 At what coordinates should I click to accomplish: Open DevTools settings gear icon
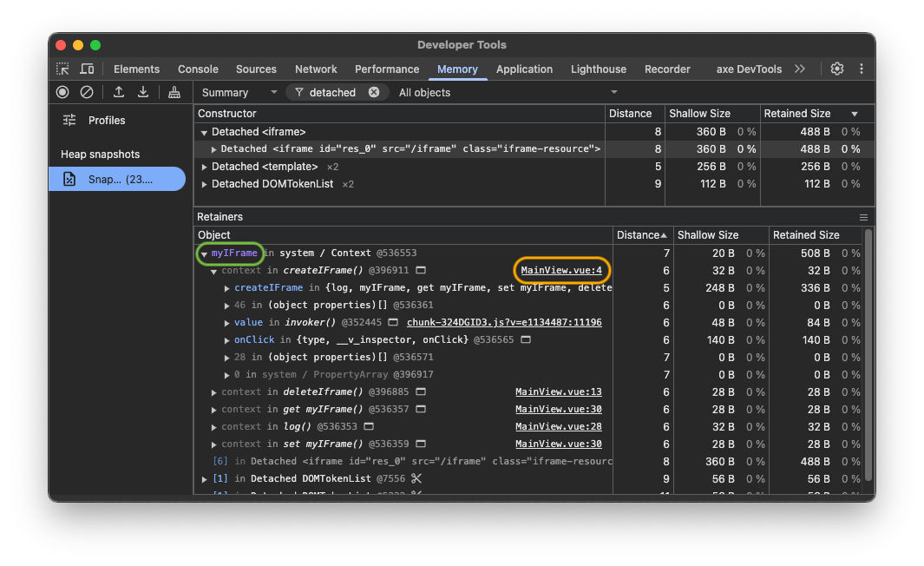pyautogui.click(x=836, y=69)
